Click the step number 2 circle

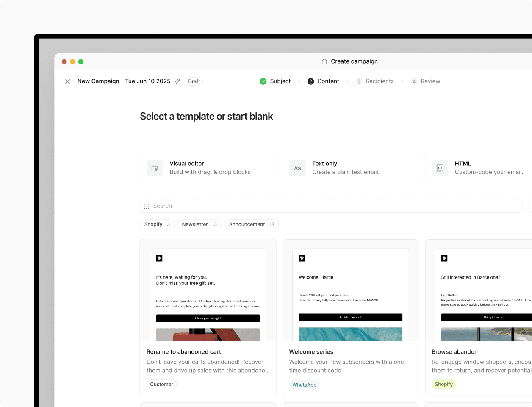pos(311,81)
